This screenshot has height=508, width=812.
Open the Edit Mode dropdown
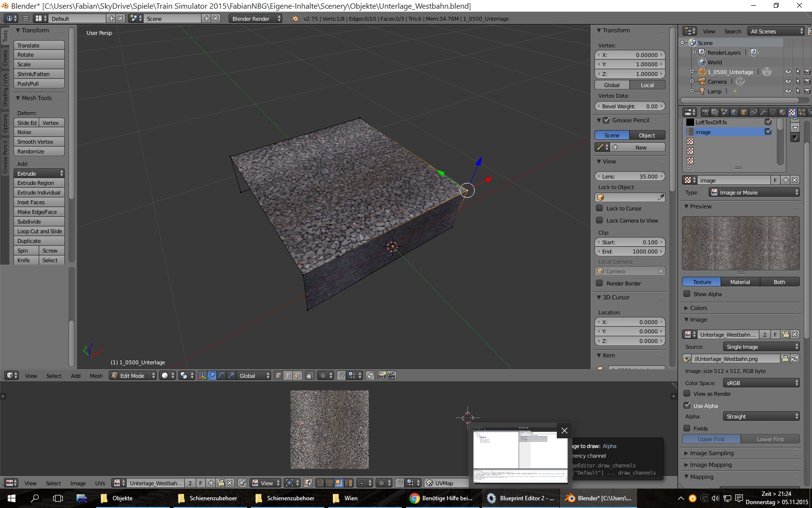point(133,375)
